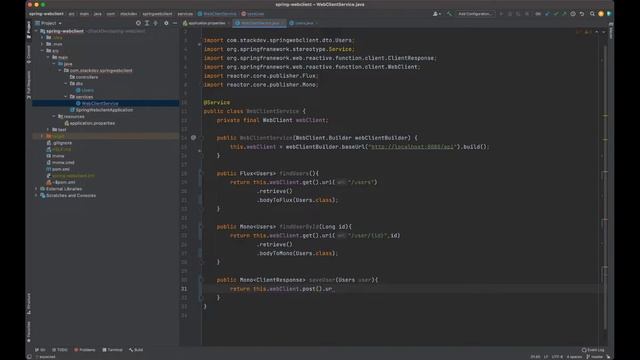Select the WebClientService.java editor tab
The width and height of the screenshot is (640, 360).
(260, 23)
